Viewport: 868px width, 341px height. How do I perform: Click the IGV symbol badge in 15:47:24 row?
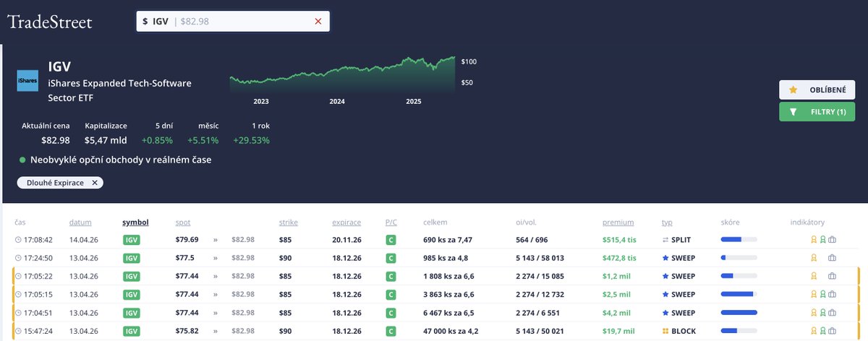132,332
